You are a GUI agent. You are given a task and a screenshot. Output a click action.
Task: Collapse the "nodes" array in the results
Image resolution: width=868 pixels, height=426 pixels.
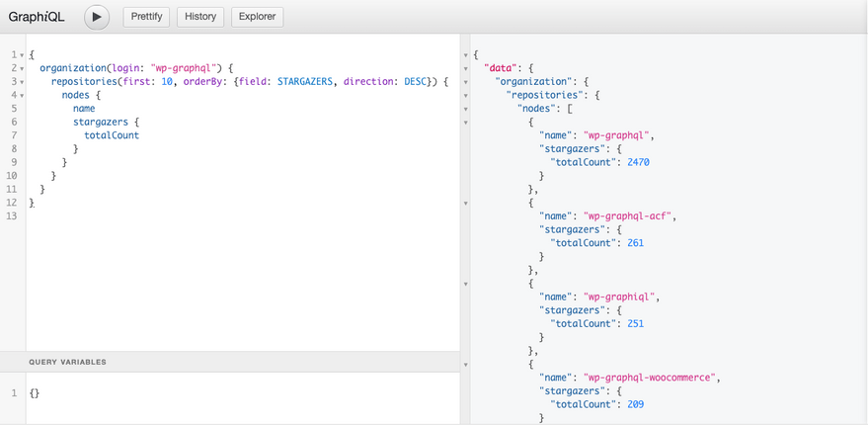(465, 109)
